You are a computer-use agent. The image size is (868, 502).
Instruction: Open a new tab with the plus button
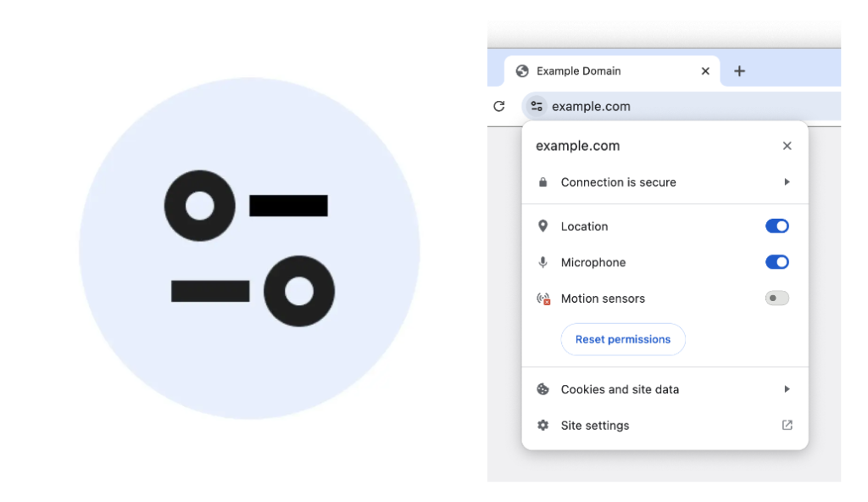tap(739, 71)
